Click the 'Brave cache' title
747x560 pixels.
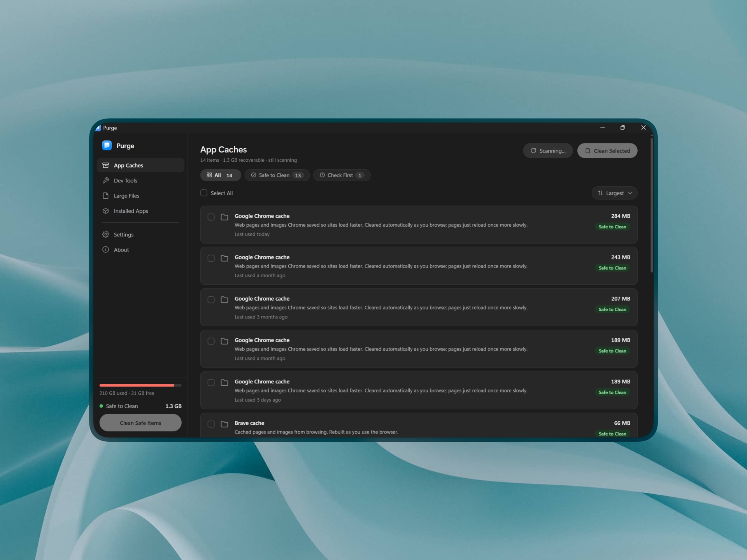pyautogui.click(x=249, y=423)
